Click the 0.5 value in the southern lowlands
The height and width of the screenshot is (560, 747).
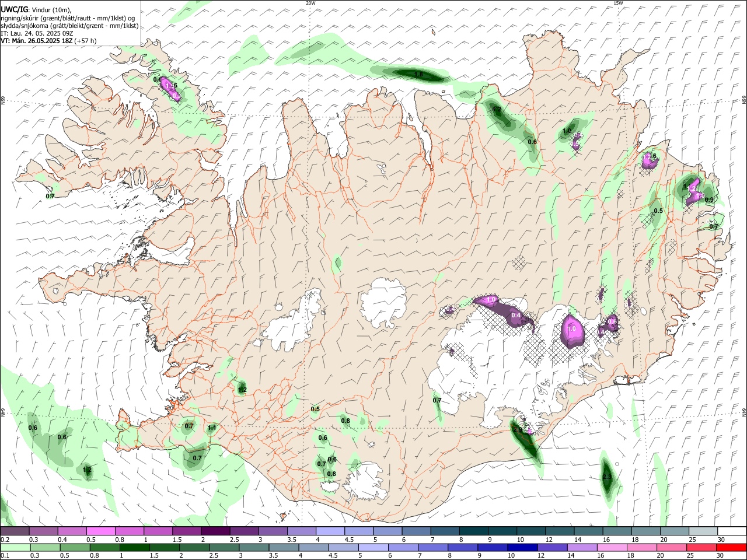315,409
